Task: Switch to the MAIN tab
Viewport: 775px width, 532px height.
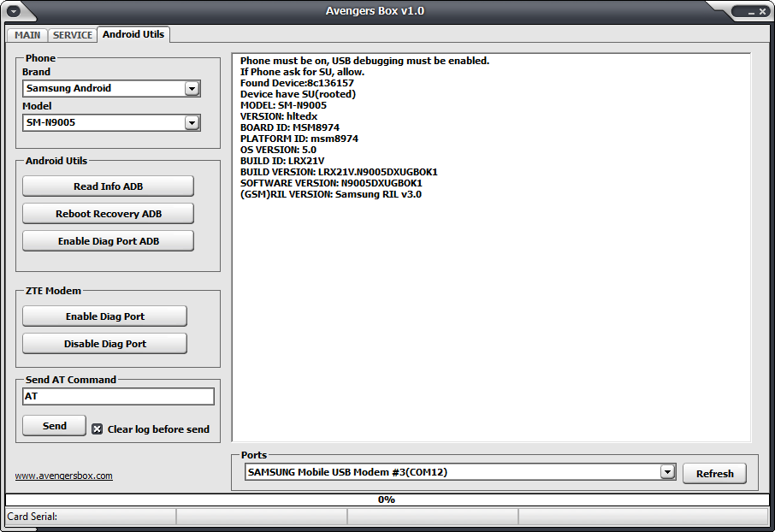Action: (x=27, y=35)
